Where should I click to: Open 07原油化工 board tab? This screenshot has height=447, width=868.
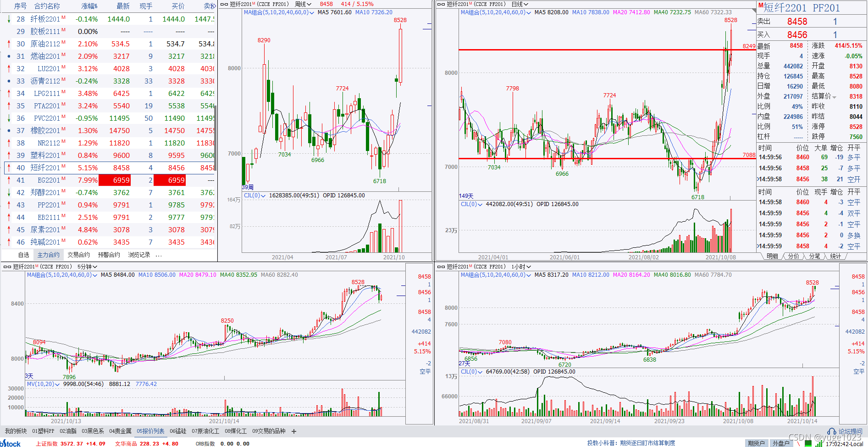pos(205,431)
